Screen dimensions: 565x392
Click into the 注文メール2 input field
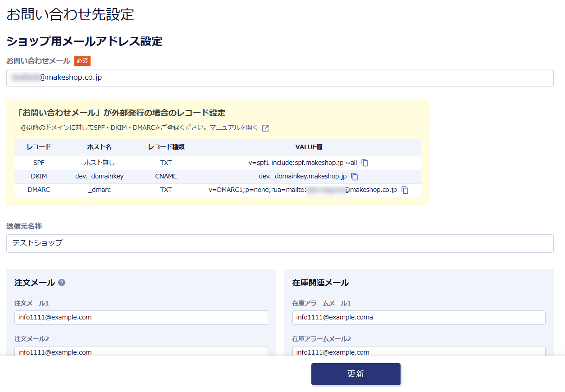(141, 351)
